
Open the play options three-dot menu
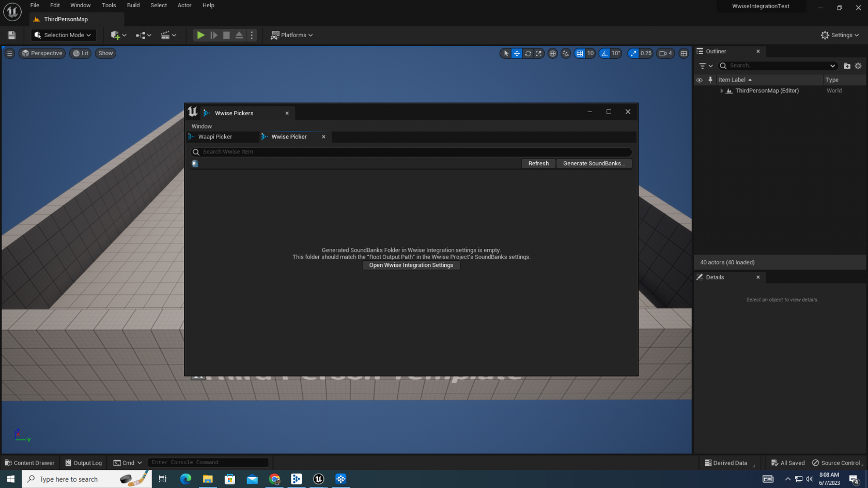point(252,35)
